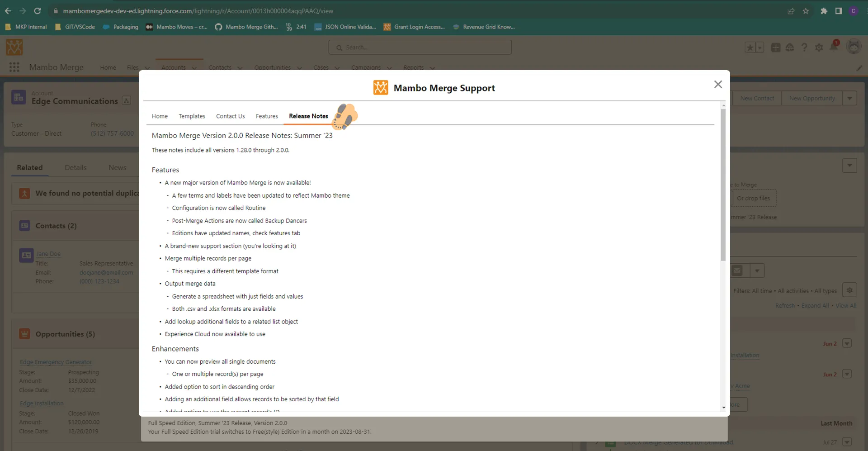Image resolution: width=868 pixels, height=451 pixels.
Task: Open the Opportunities (5) related list
Action: [65, 334]
